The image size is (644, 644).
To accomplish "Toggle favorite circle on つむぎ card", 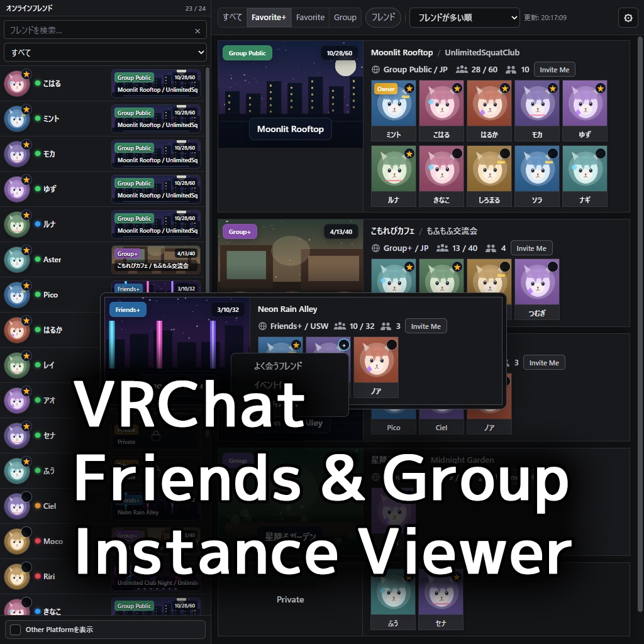I will coord(552,267).
